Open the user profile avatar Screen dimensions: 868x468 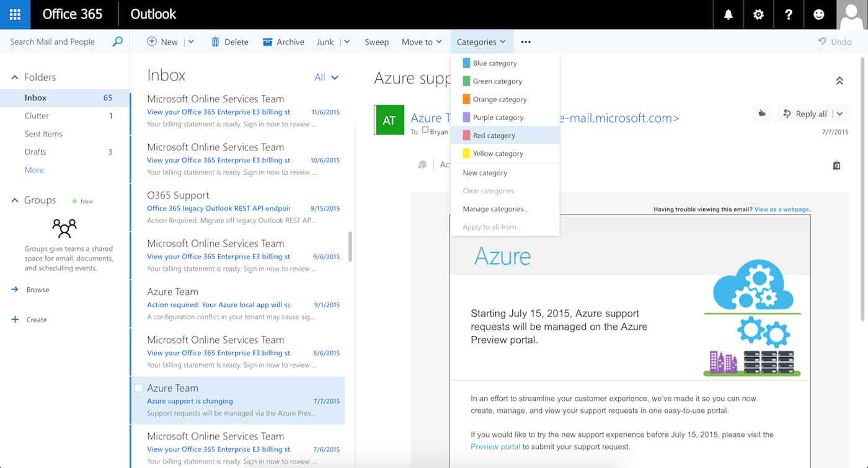[x=851, y=14]
